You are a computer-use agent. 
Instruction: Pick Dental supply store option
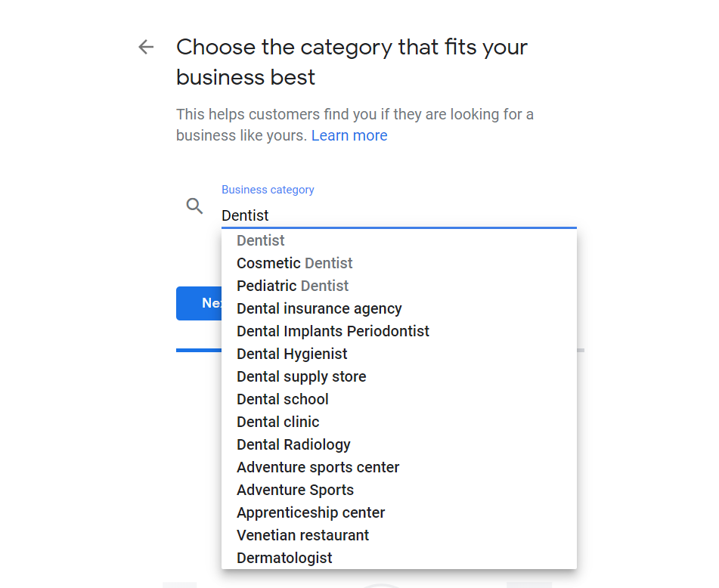coord(399,376)
